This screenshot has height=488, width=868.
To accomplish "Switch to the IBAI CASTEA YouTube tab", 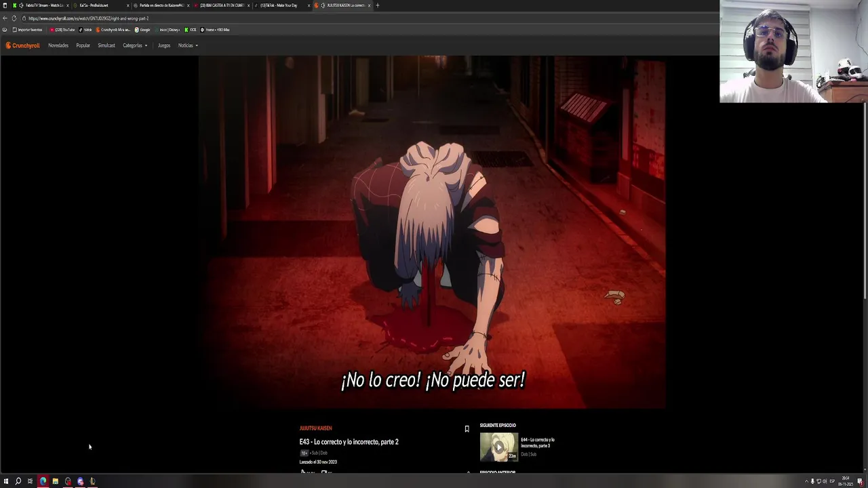I will coord(220,5).
